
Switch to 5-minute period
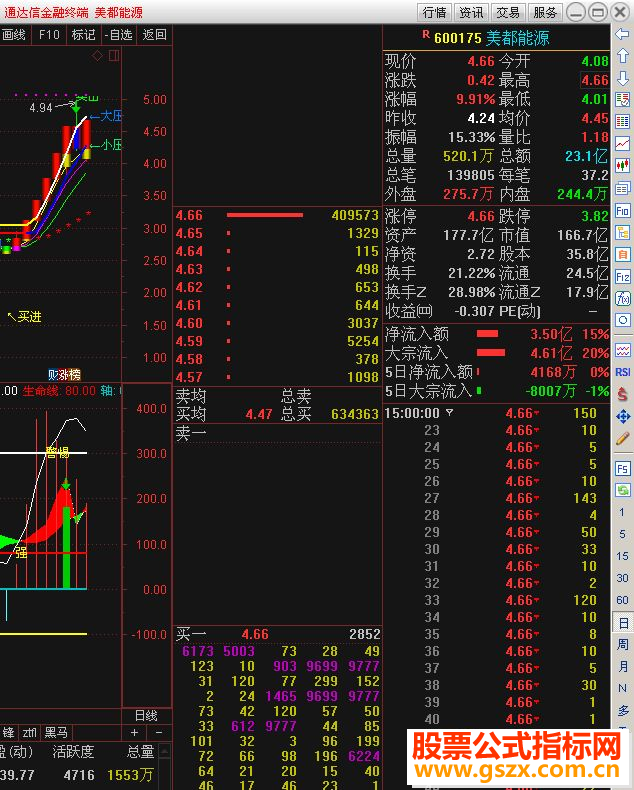622,534
